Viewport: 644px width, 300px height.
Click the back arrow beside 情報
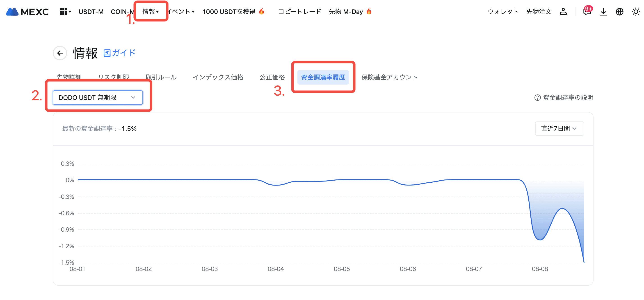pyautogui.click(x=60, y=53)
